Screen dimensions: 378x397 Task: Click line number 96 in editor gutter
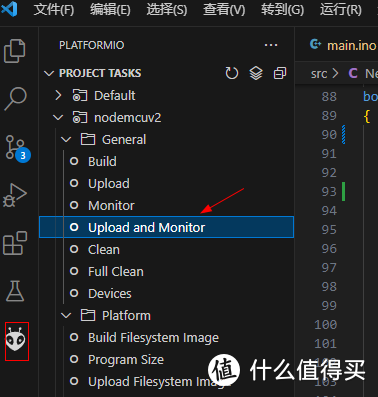click(x=329, y=249)
